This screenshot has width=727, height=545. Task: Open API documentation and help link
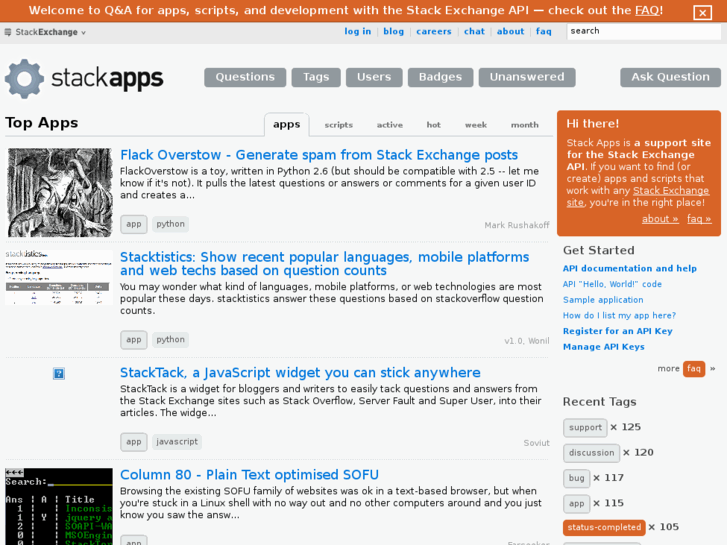630,268
